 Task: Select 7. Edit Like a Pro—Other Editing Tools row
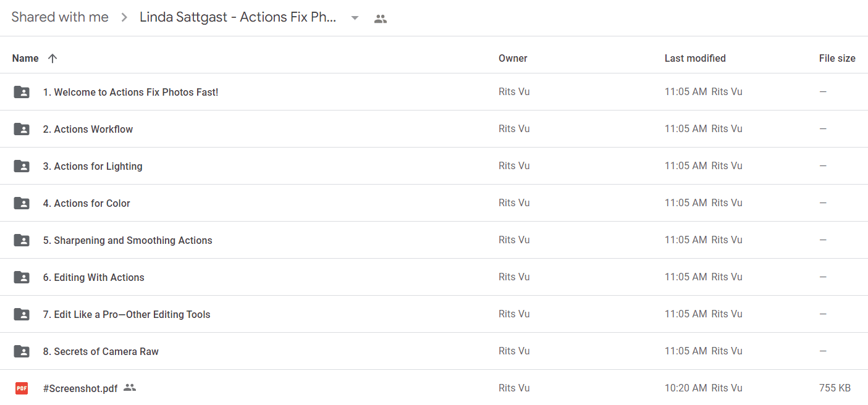[434, 314]
